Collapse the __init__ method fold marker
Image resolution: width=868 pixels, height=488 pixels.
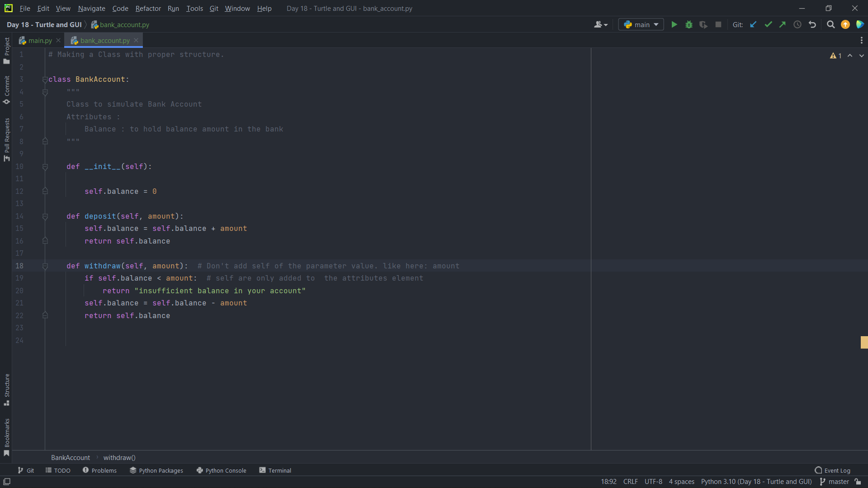45,167
